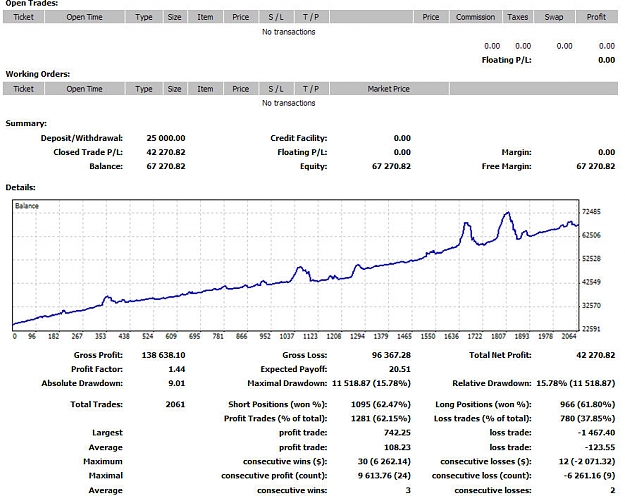
Task: Select the Working Orders section heading
Action: coord(37,74)
